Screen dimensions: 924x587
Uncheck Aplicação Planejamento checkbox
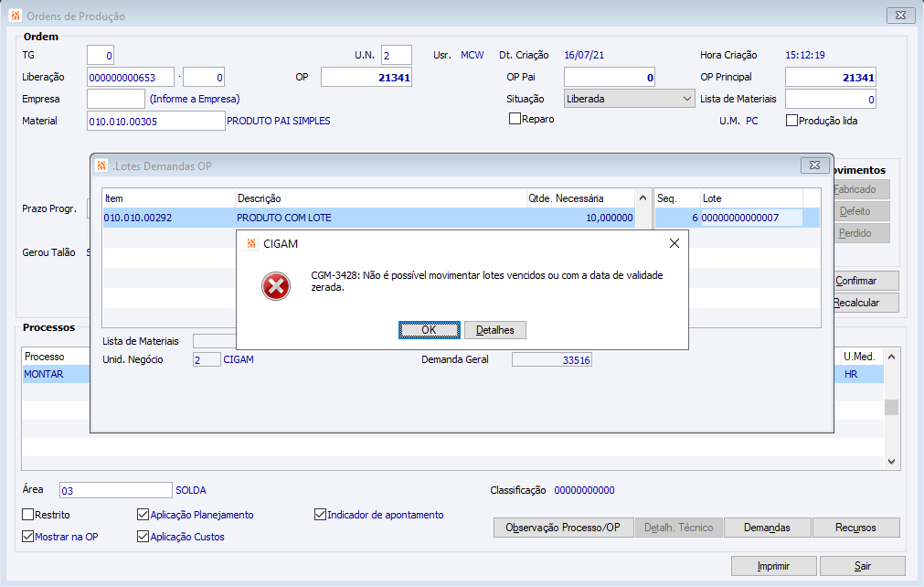coord(143,515)
